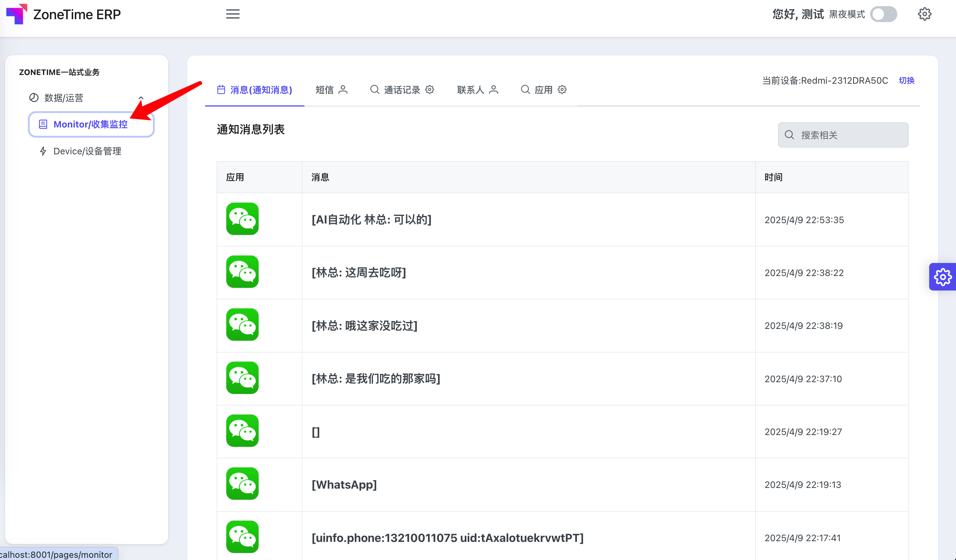The width and height of the screenshot is (956, 560).
Task: Open Monitor/收集监控 menu item
Action: point(91,124)
